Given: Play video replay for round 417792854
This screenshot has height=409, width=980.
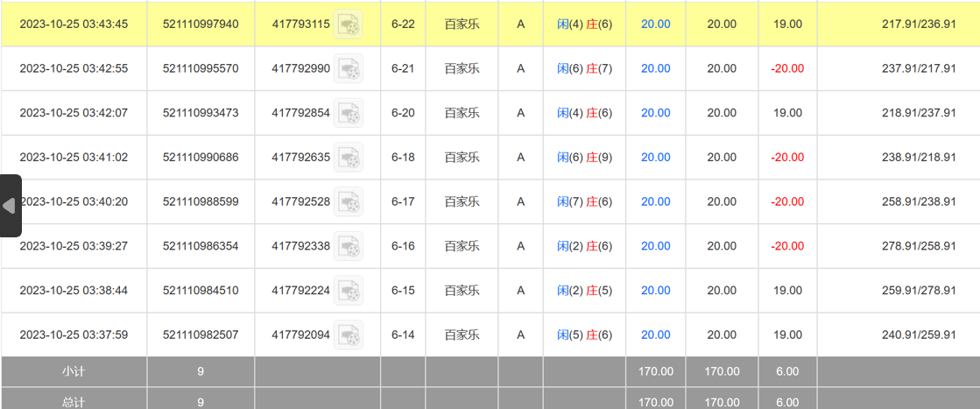Looking at the screenshot, I should (349, 113).
